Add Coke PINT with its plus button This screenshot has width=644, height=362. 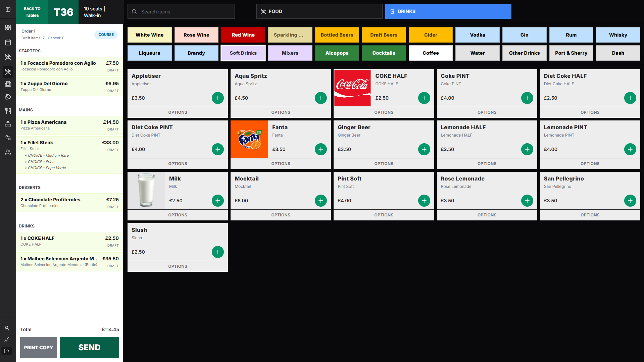527,98
